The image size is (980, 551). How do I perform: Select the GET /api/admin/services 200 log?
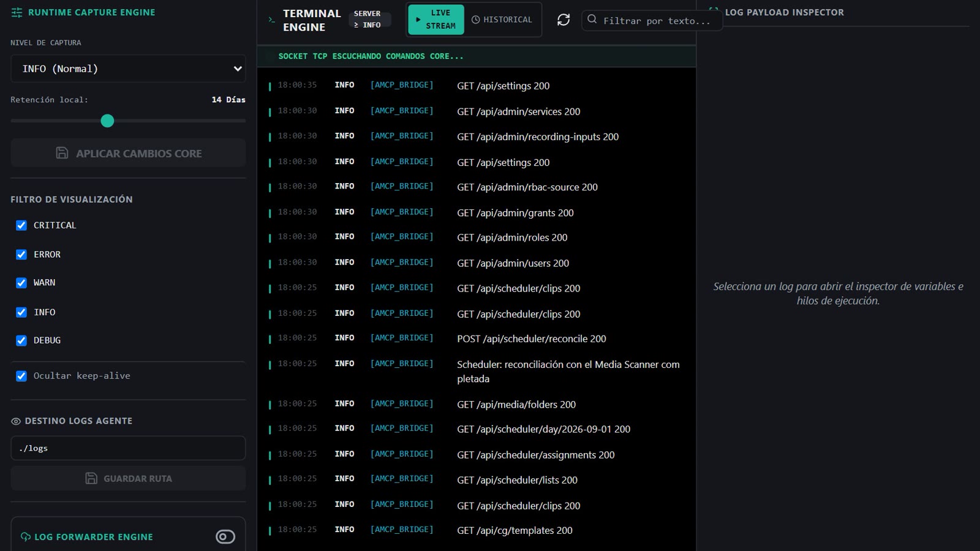click(477, 111)
